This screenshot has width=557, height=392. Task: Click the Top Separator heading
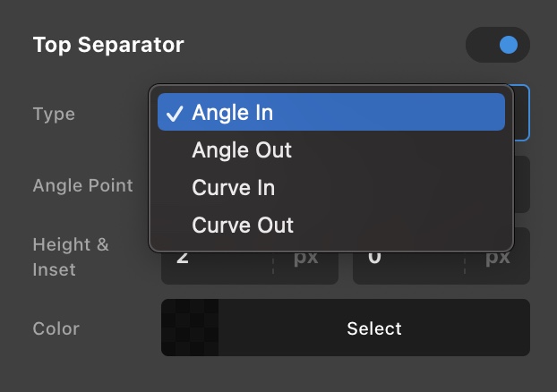coord(108,45)
